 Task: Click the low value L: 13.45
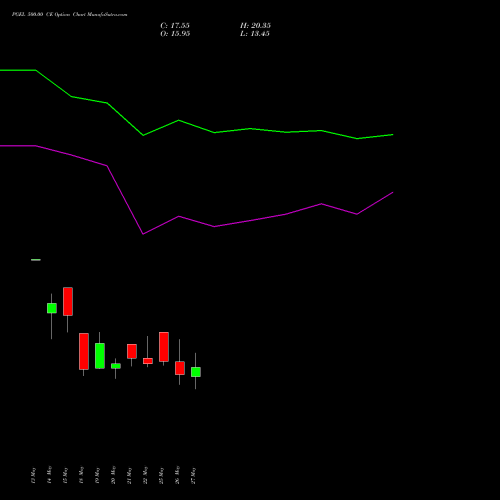click(255, 34)
